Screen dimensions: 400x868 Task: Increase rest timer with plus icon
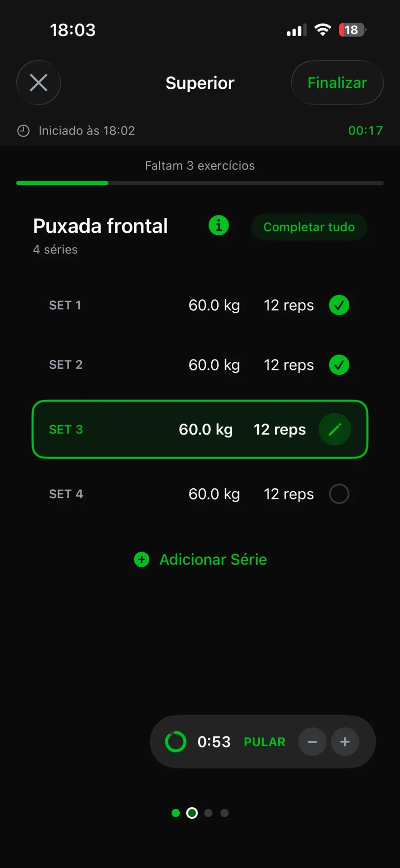(345, 742)
